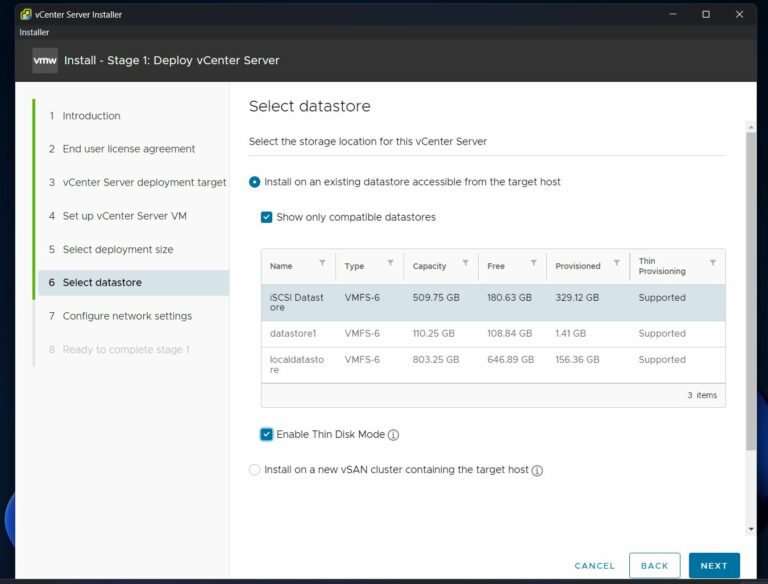Open info icon for Thin Disk Mode
This screenshot has width=768, height=584.
pyautogui.click(x=393, y=435)
